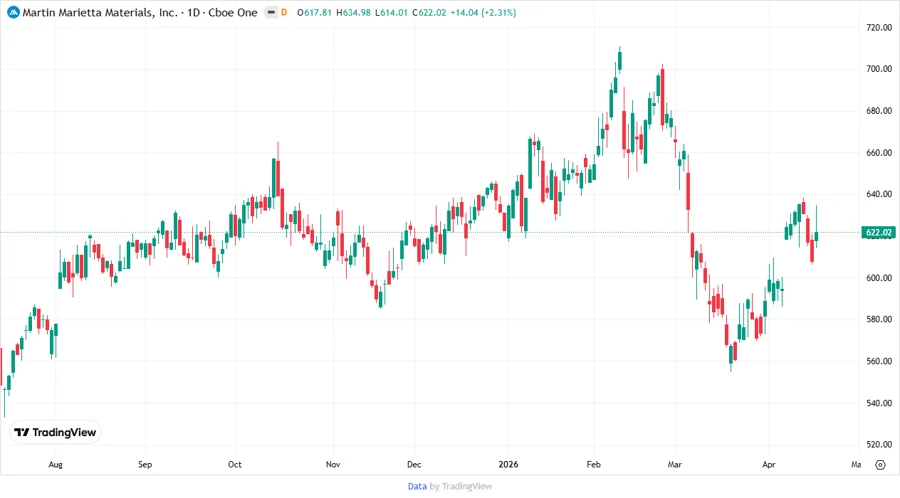Image resolution: width=900 pixels, height=498 pixels.
Task: Click the Cboe One exchange label
Action: (232, 12)
